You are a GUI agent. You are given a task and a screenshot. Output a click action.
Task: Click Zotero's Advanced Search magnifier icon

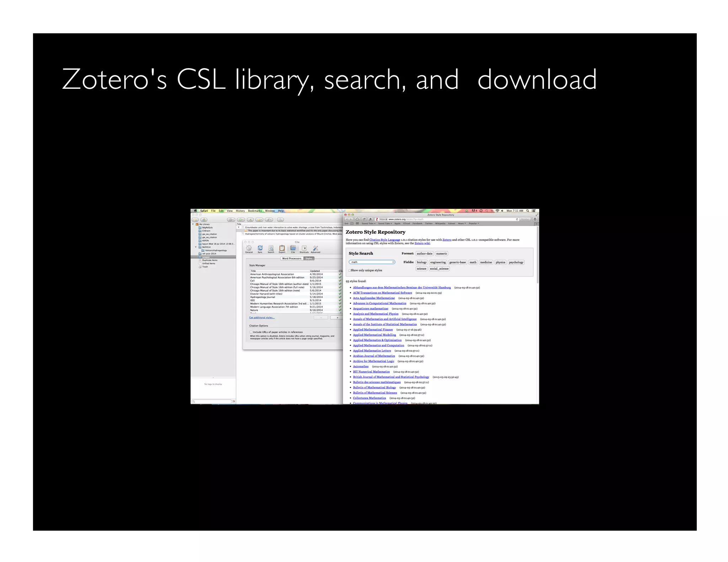[280, 220]
